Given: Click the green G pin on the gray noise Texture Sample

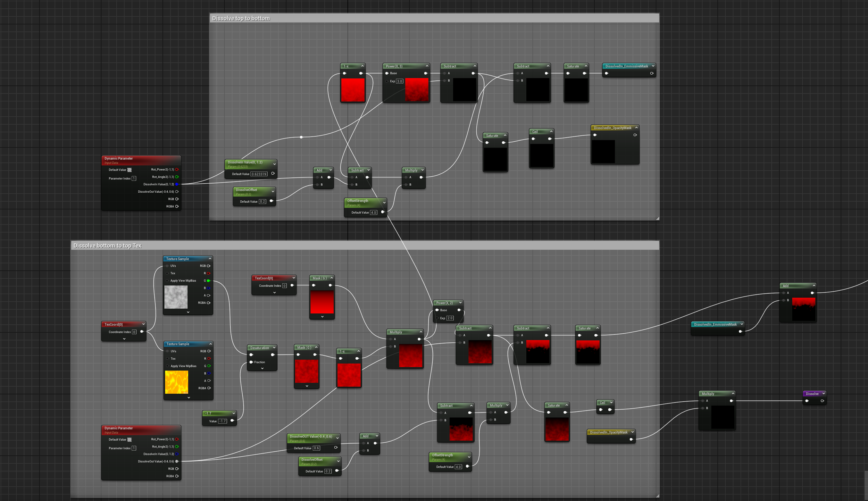Looking at the screenshot, I should tap(208, 281).
